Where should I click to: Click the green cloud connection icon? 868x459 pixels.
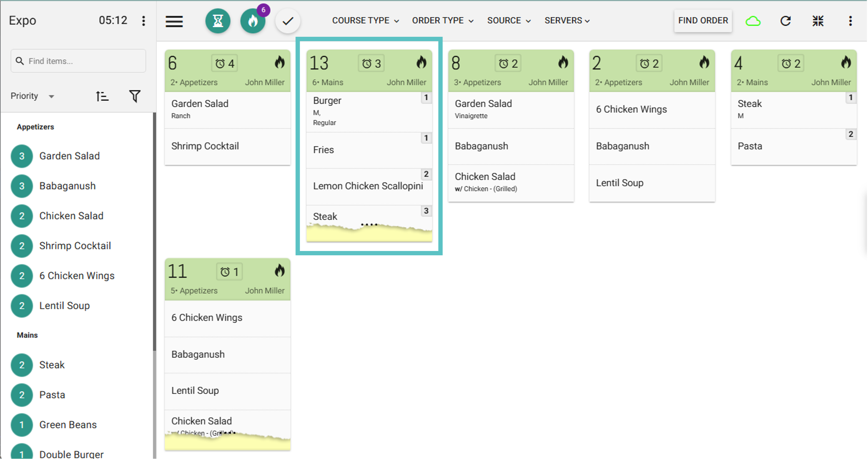[x=753, y=21]
